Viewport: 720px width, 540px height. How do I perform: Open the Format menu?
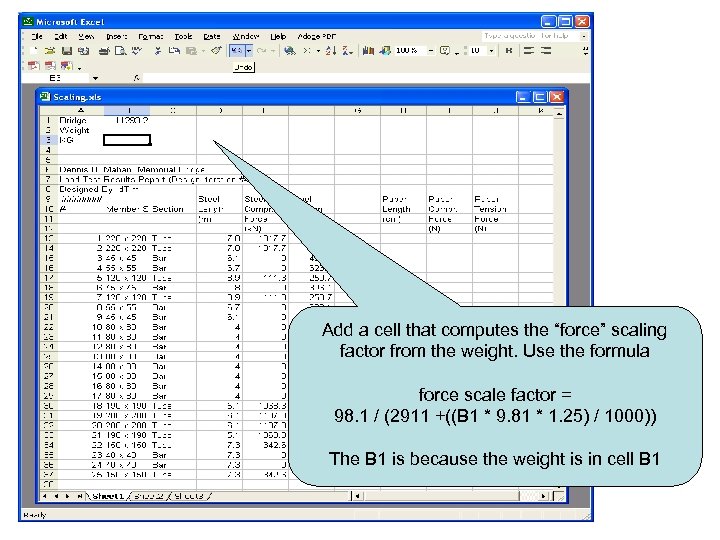pyautogui.click(x=150, y=36)
